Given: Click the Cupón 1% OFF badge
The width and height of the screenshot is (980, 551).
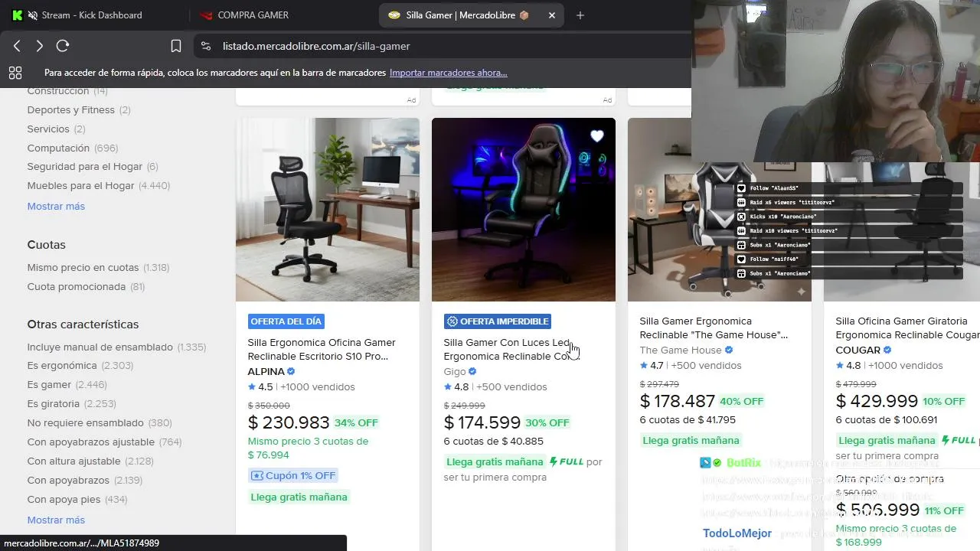Looking at the screenshot, I should 293,475.
